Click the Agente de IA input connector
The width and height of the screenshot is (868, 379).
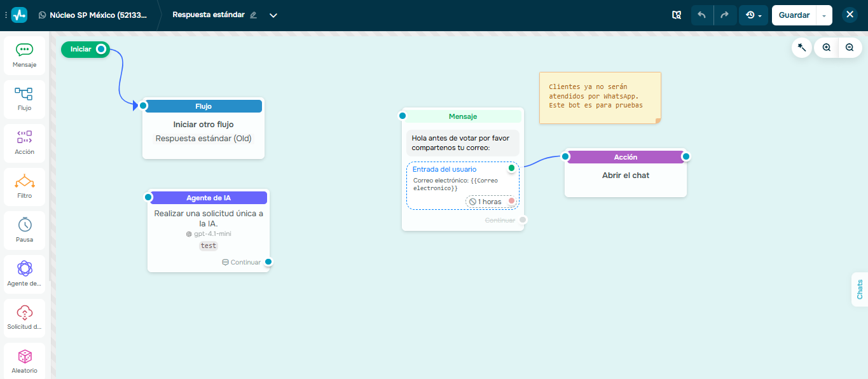(x=148, y=197)
